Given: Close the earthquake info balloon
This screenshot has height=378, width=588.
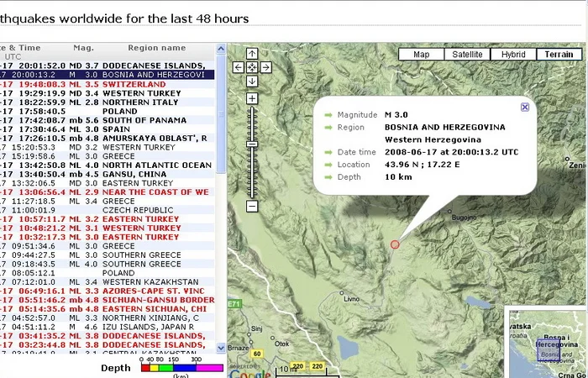Looking at the screenshot, I should [525, 108].
